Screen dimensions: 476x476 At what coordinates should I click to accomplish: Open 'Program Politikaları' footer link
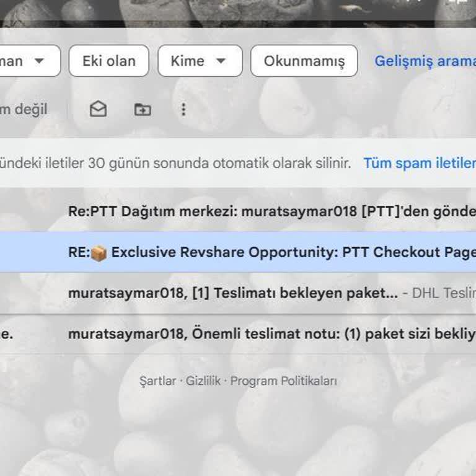[283, 381]
